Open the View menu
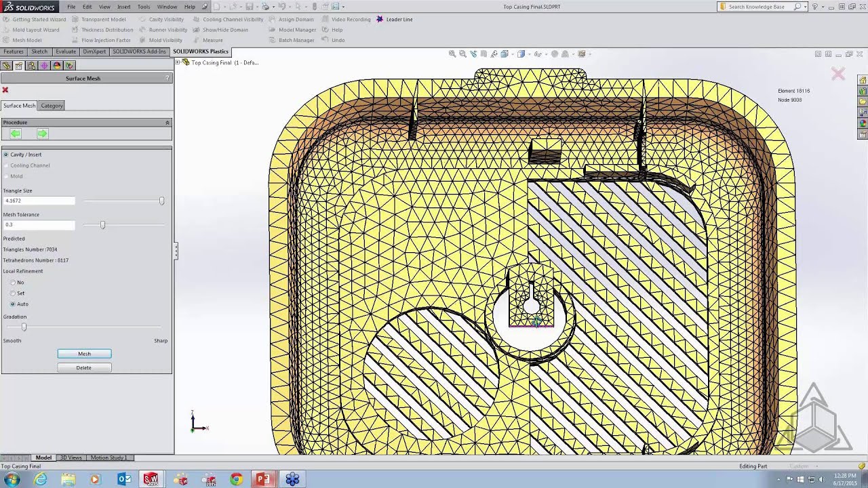868x488 pixels. pyautogui.click(x=104, y=7)
